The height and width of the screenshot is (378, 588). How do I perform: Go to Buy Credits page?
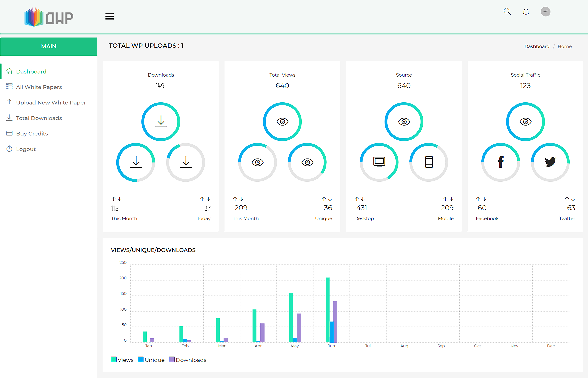(32, 134)
